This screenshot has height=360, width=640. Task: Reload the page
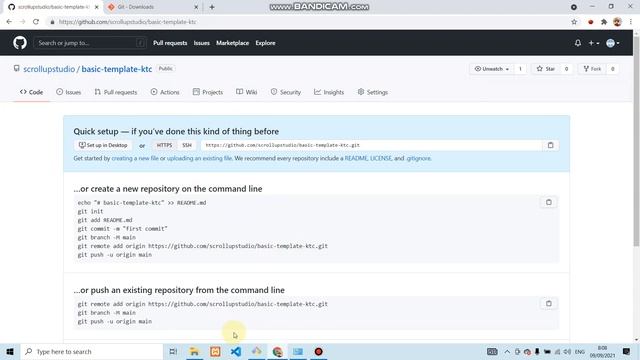coord(36,22)
